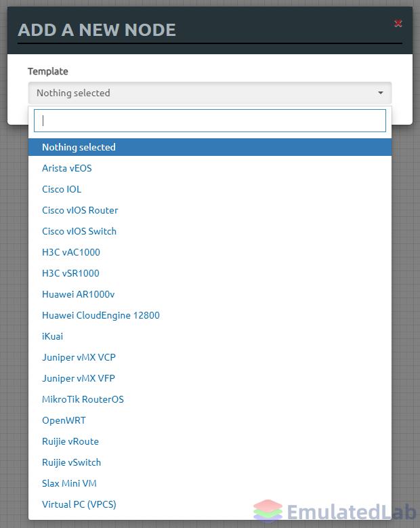Pick H3C vAC1000 from list
420x528 pixels.
point(210,252)
